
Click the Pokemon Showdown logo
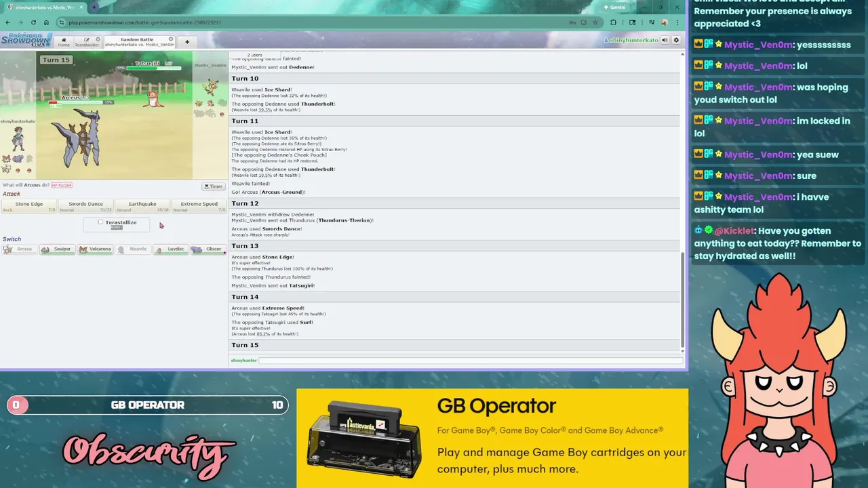click(x=26, y=40)
